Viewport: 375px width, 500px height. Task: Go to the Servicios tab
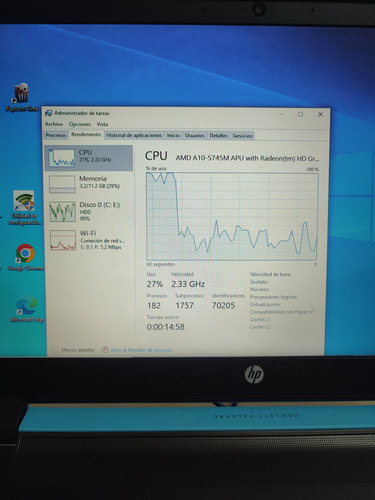(x=242, y=136)
